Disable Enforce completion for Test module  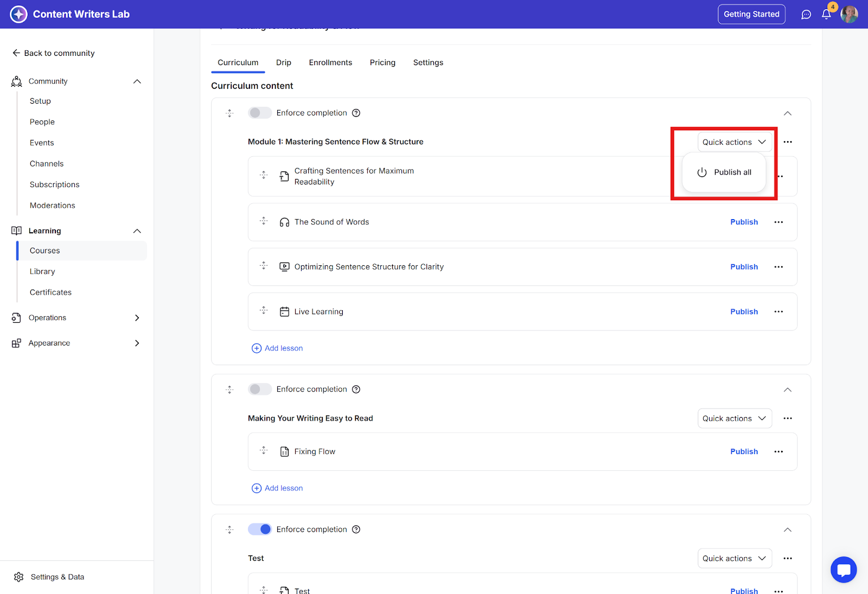point(259,529)
